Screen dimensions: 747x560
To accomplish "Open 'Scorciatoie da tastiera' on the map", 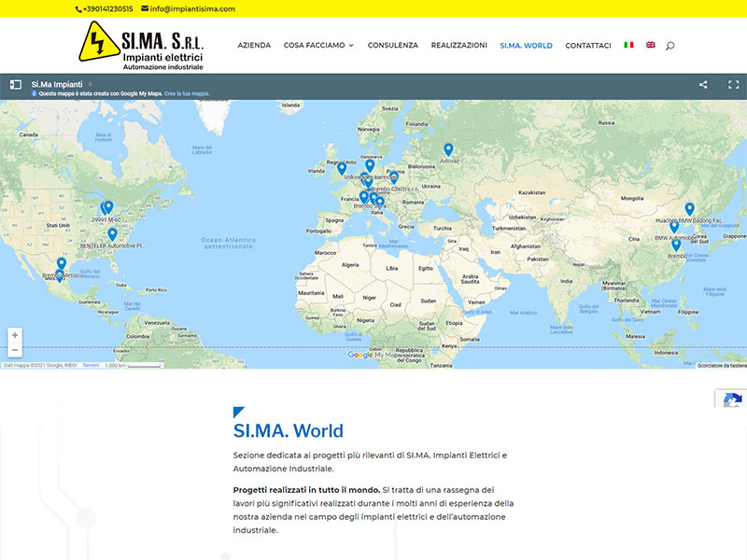I will tap(722, 366).
